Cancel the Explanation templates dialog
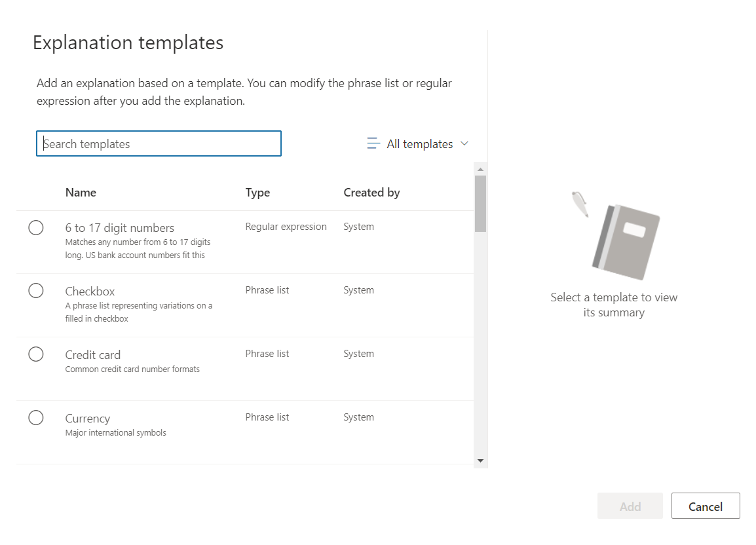The image size is (756, 545). 706,506
